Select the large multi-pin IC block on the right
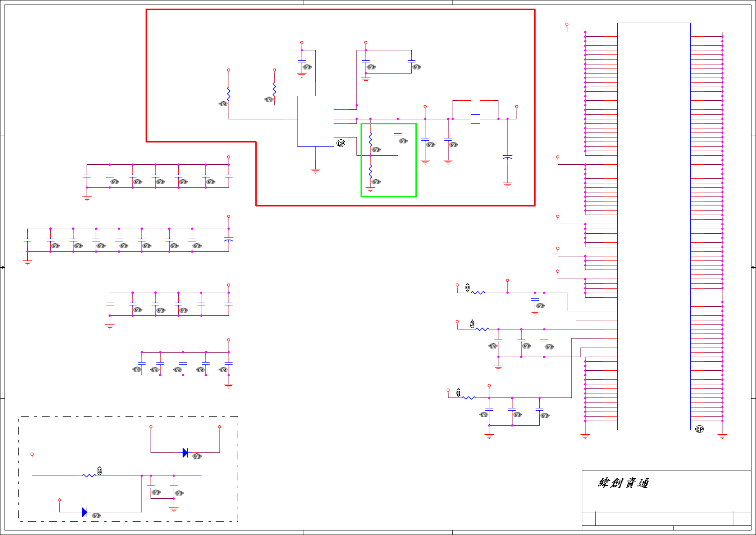The height and width of the screenshot is (535, 756). coord(654,226)
